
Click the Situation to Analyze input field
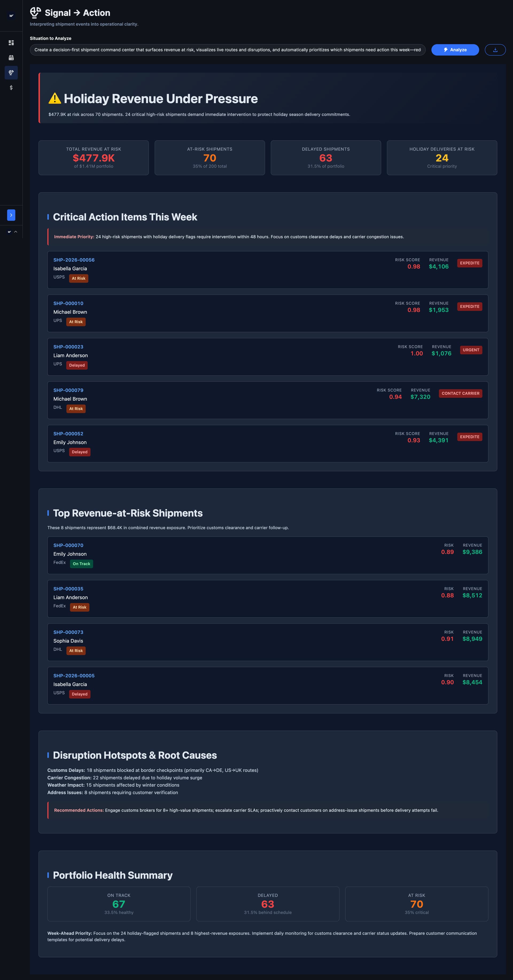[227, 50]
